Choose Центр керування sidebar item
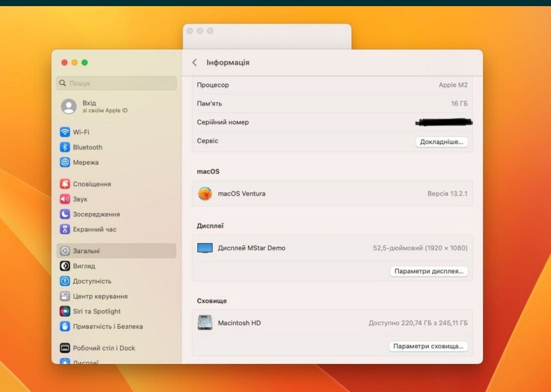 (x=100, y=296)
